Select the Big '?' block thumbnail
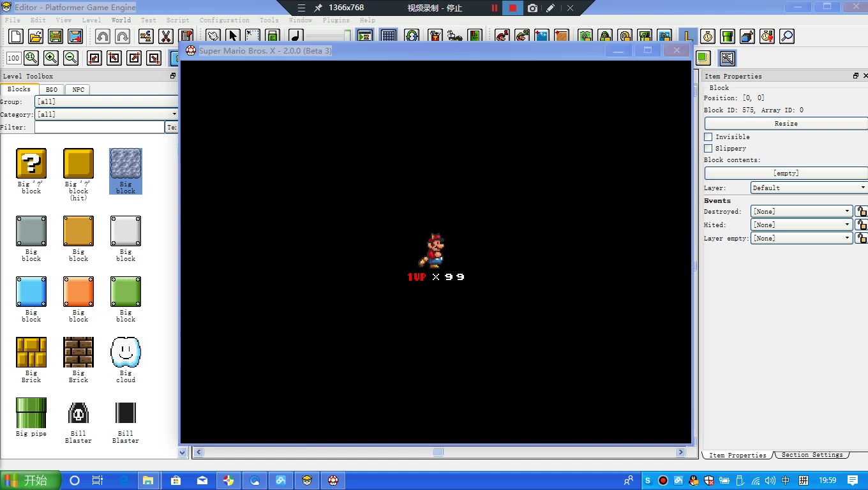This screenshot has width=868, height=490. (x=31, y=163)
